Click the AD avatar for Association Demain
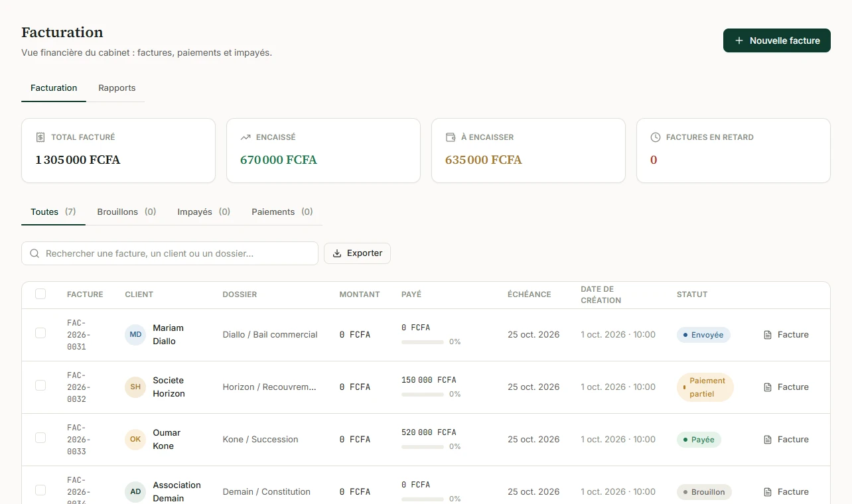 135,491
